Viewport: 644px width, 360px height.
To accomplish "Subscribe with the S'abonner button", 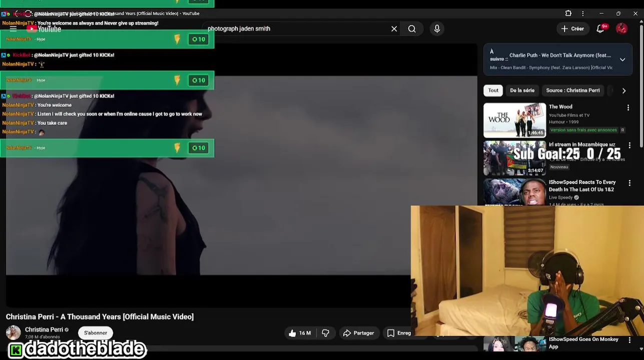I will tap(96, 333).
